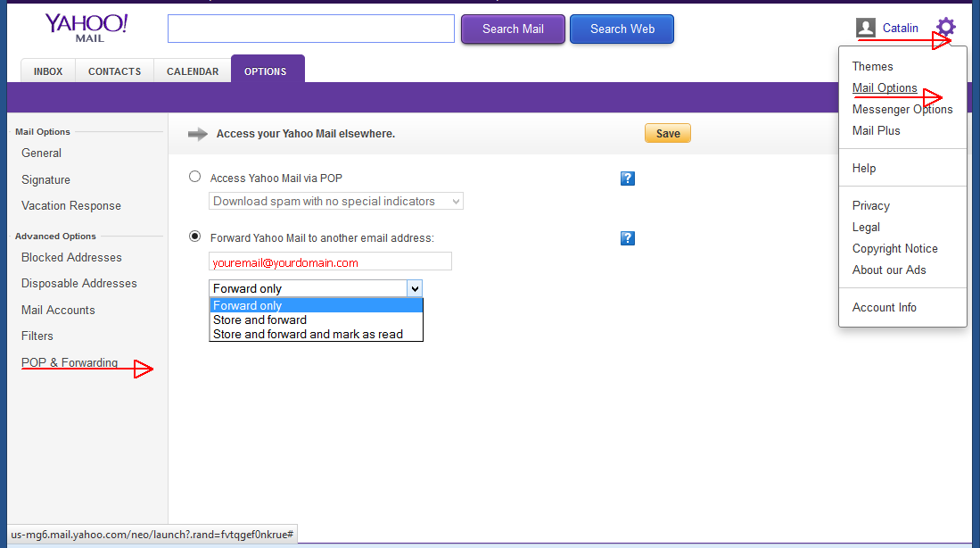Select Forward Yahoo Mail radio option
This screenshot has width=980, height=548.
[x=195, y=237]
